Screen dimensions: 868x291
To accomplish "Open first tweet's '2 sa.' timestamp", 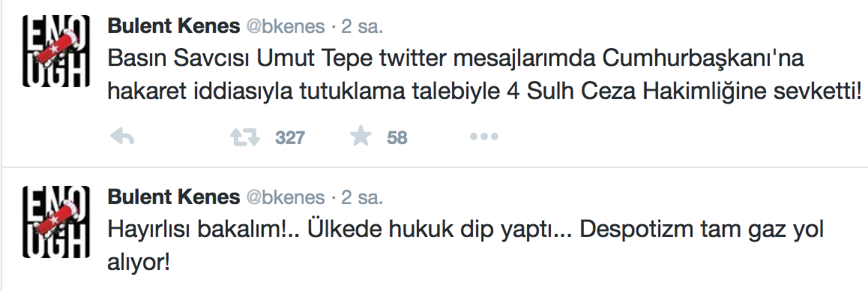I will coord(362,26).
